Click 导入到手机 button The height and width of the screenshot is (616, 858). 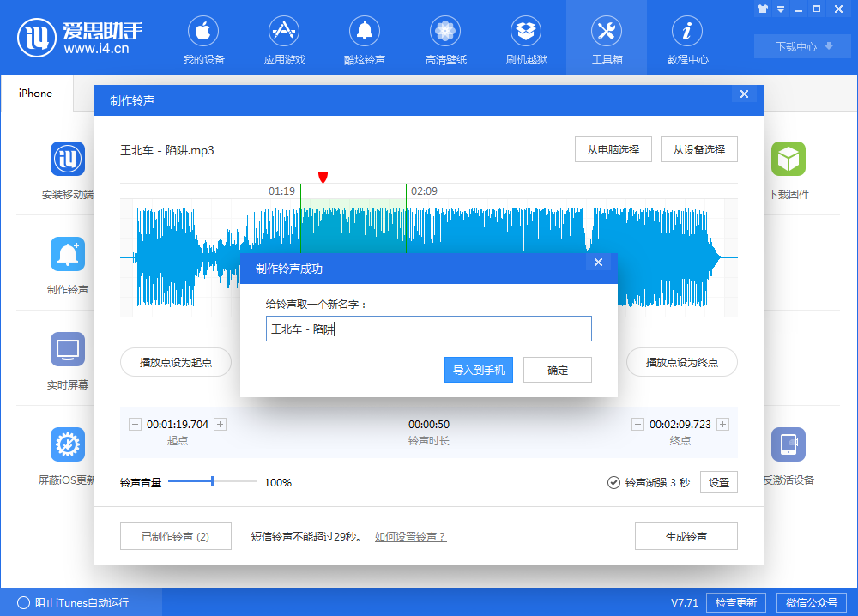coord(479,370)
